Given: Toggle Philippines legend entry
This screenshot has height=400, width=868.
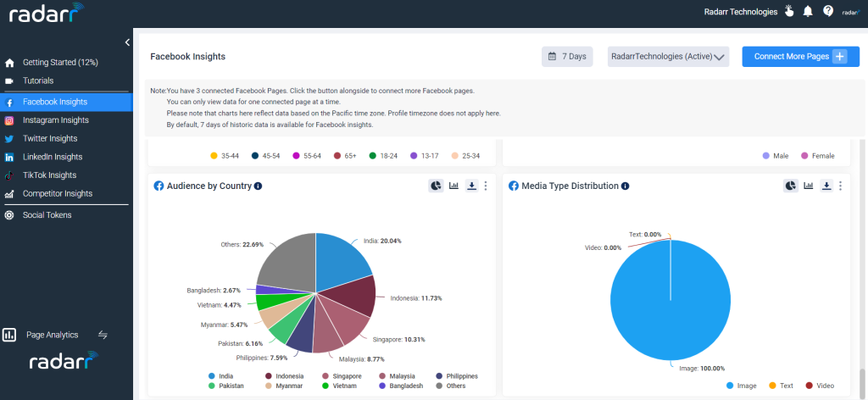Looking at the screenshot, I should 457,376.
